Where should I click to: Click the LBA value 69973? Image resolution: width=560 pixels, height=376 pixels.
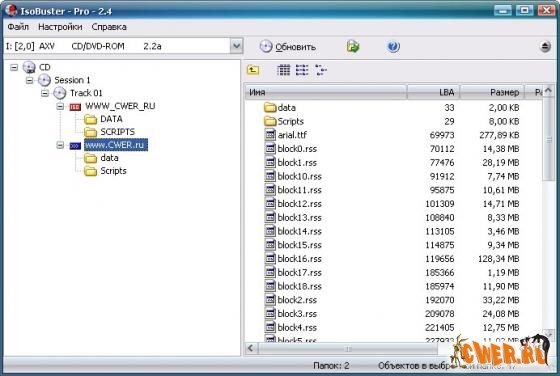[x=442, y=135]
